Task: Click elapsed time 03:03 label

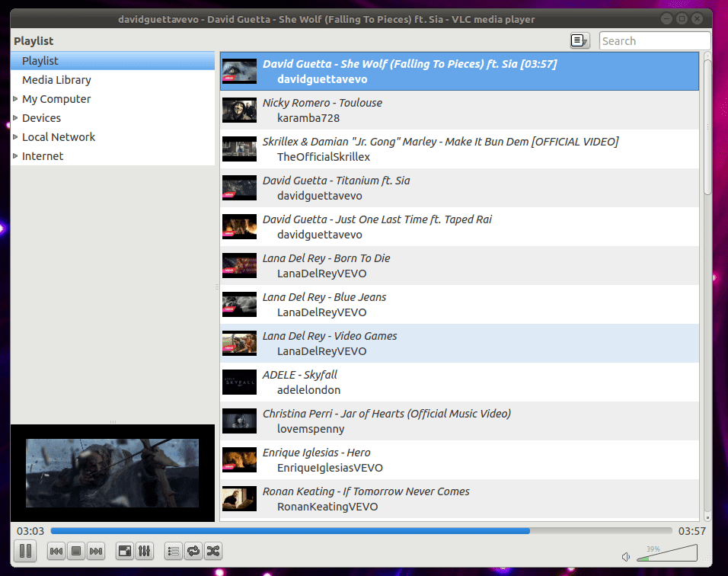Action: 30,531
